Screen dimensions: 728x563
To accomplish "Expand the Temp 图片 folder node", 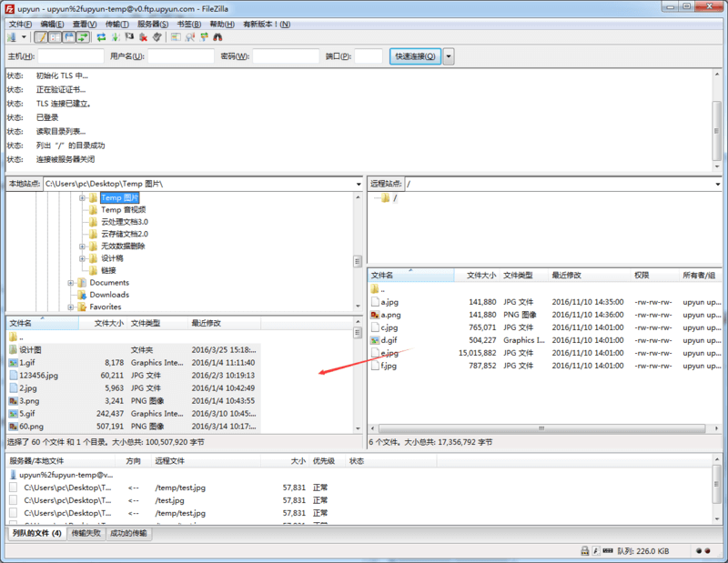I will point(82,198).
